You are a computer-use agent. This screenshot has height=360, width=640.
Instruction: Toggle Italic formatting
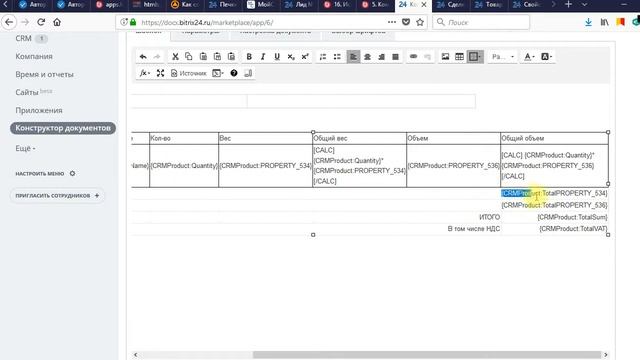point(263,57)
